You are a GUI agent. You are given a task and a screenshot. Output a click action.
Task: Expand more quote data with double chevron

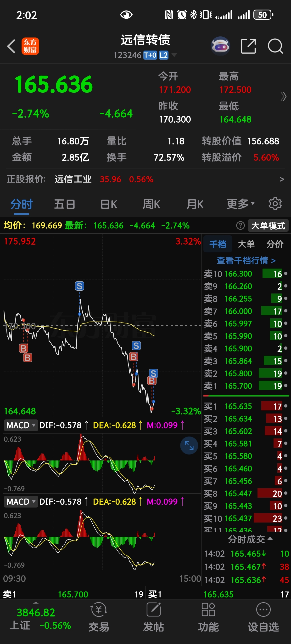coord(283,96)
